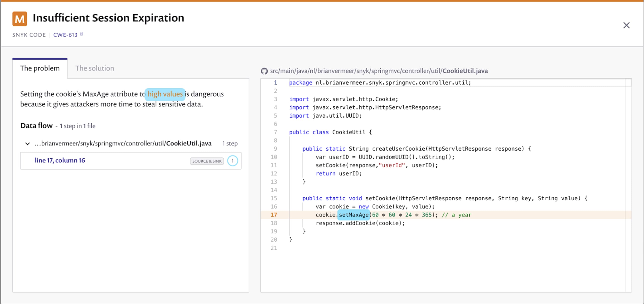Click the setCookie method signature on line 15
Viewport: 644px width, 304px height.
[445, 198]
